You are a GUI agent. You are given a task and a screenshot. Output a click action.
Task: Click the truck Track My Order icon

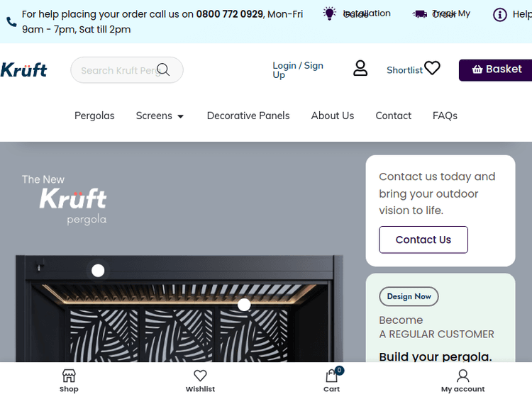pyautogui.click(x=420, y=14)
